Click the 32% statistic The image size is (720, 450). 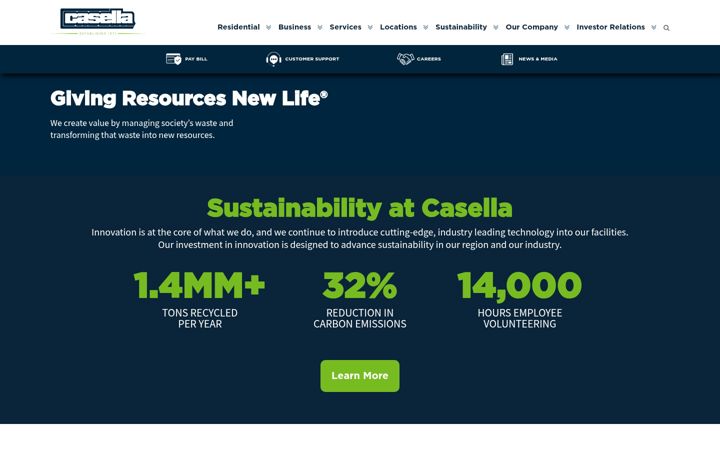360,286
